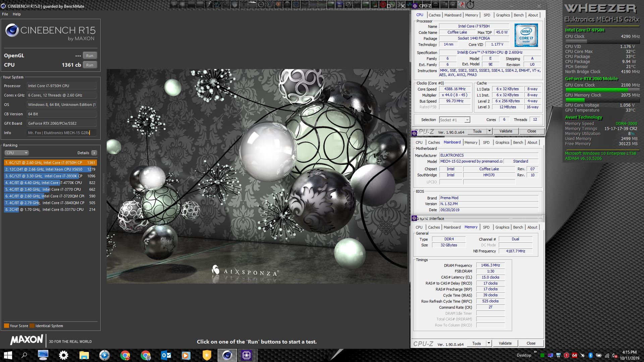Run the OpenGL benchmark
The height and width of the screenshot is (362, 644).
pos(90,56)
